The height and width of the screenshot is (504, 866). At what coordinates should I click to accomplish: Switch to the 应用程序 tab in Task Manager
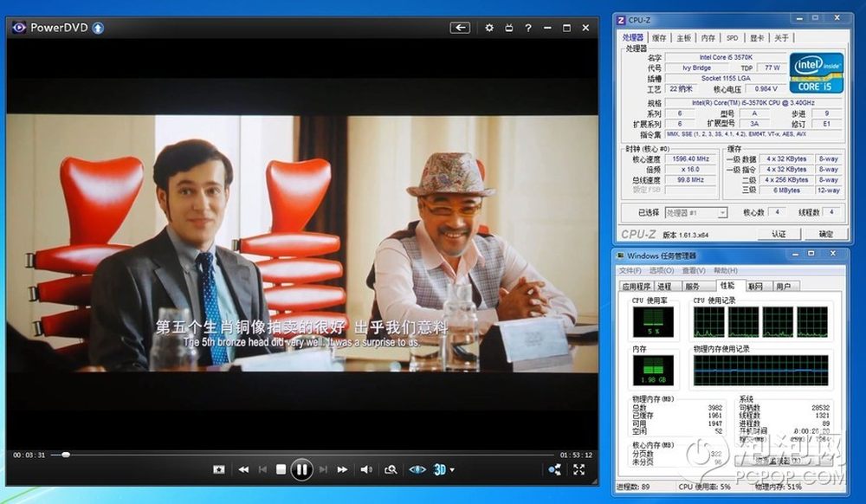click(637, 286)
